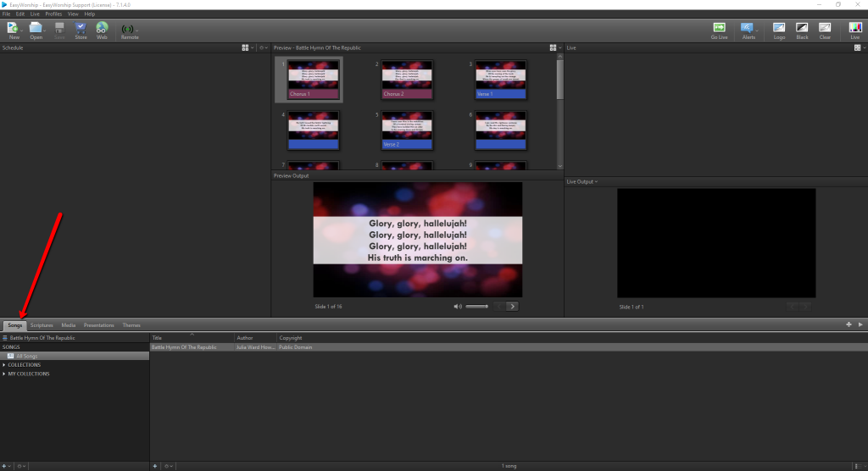This screenshot has width=868, height=471.
Task: Add a collection with bottom-left plus icon
Action: pyautogui.click(x=4, y=466)
